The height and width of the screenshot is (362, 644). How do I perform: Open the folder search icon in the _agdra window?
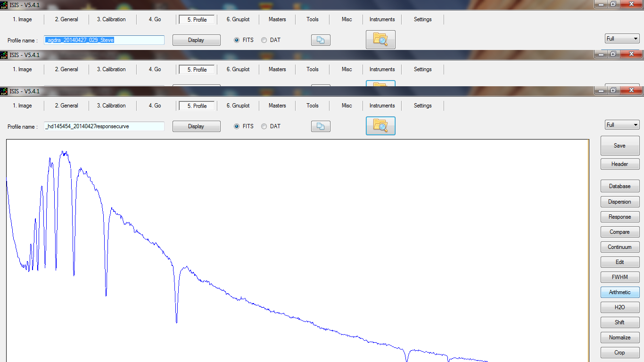click(380, 40)
